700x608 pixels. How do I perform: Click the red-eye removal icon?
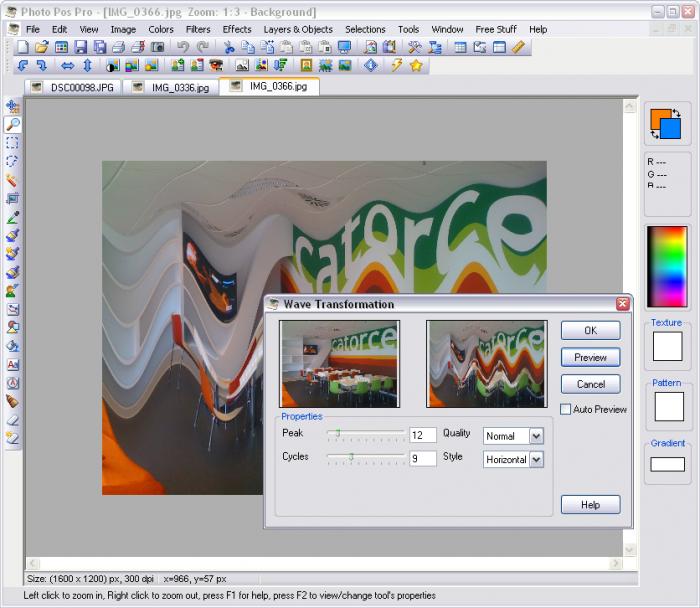pos(216,66)
